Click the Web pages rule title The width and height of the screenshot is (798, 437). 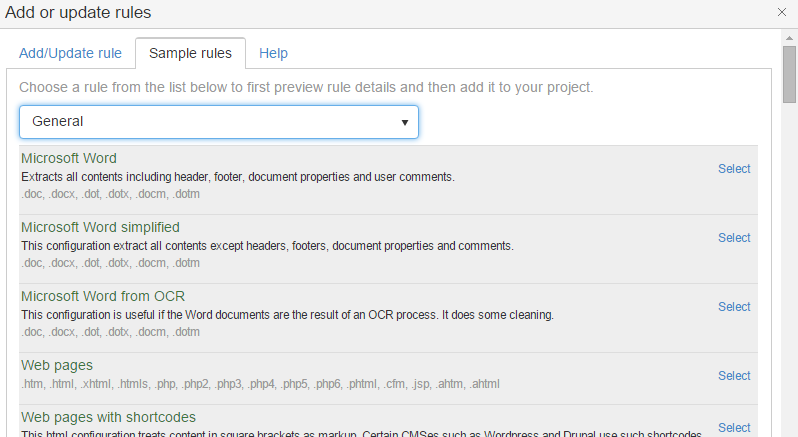point(57,365)
